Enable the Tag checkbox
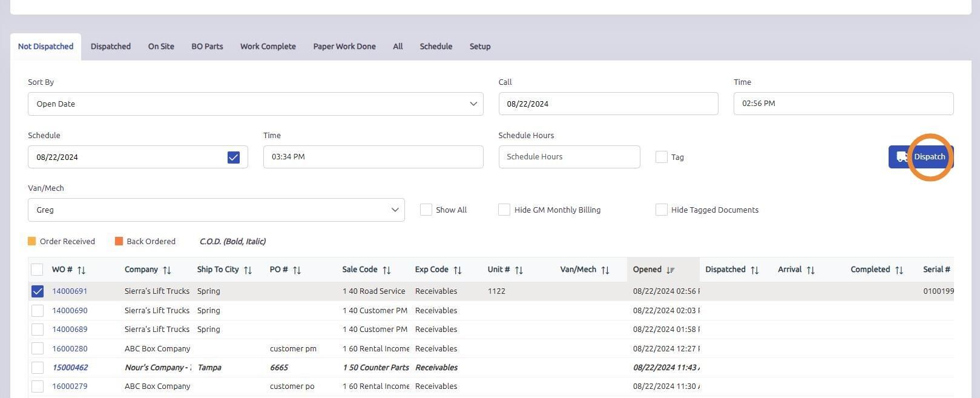 pyautogui.click(x=661, y=157)
